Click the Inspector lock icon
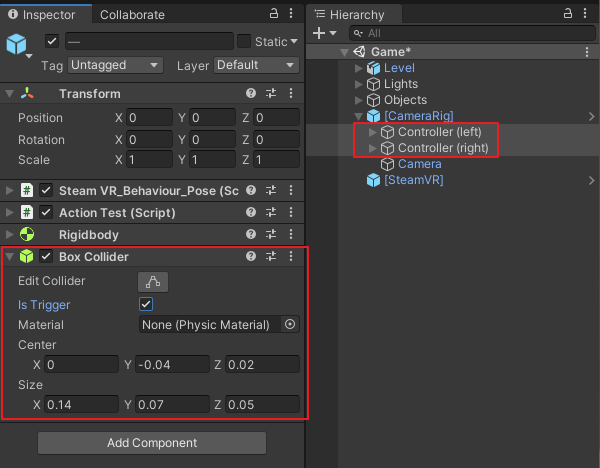600x468 pixels. 274,13
